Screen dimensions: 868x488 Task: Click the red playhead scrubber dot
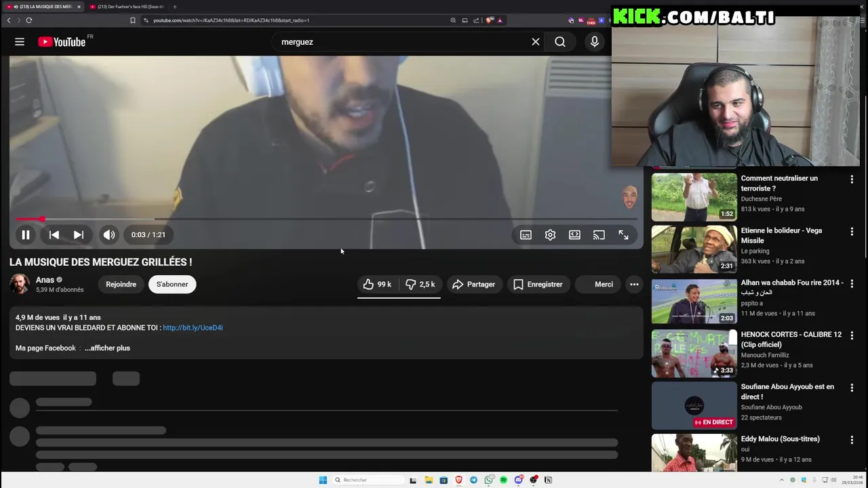pos(42,219)
